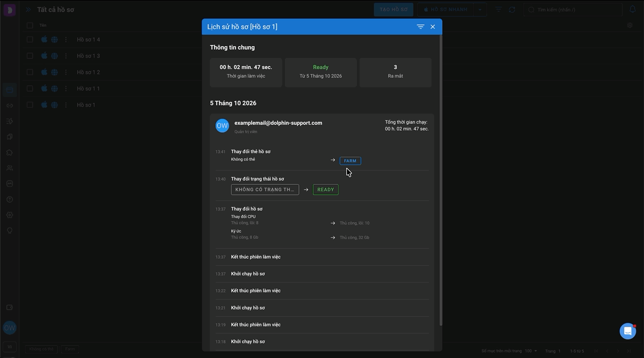644x358 pixels.
Task: Open the settings gear in the sidebar
Action: click(10, 215)
